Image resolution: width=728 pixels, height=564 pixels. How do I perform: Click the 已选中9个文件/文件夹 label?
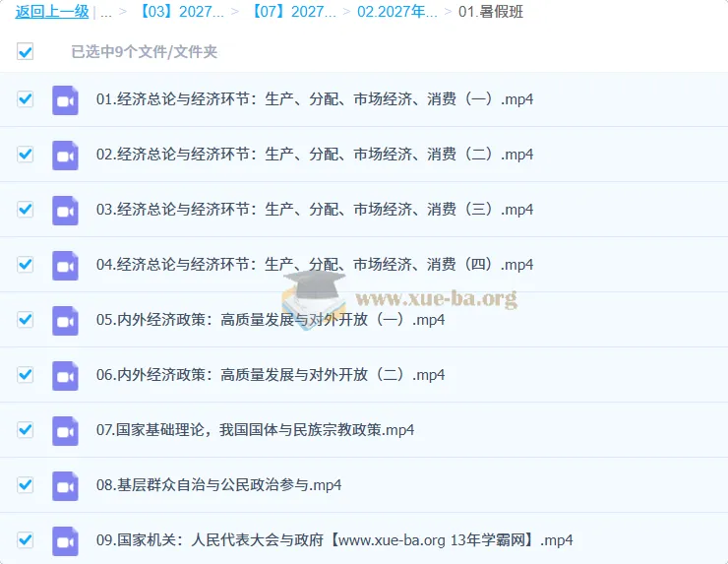coord(144,51)
